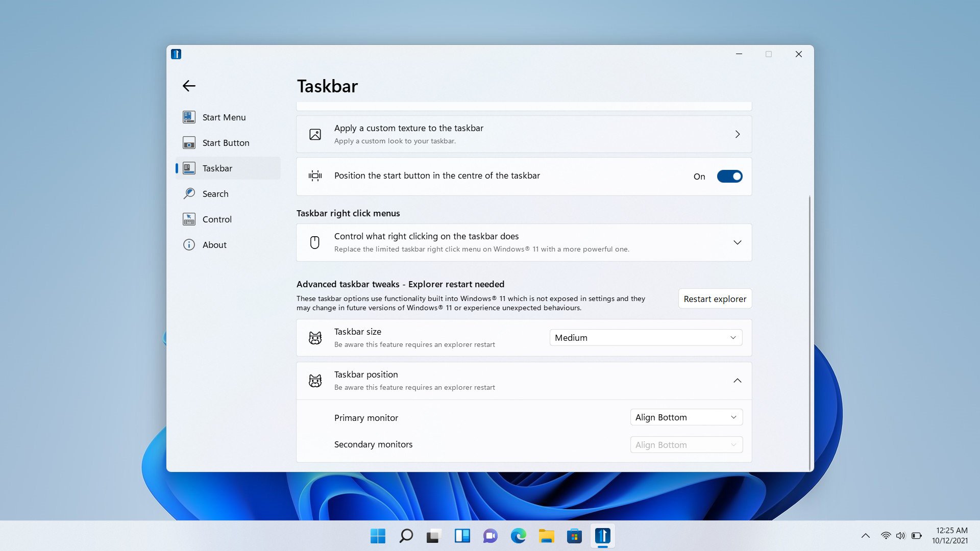Viewport: 980px width, 551px height.
Task: Click the back arrow button
Action: pyautogui.click(x=189, y=86)
